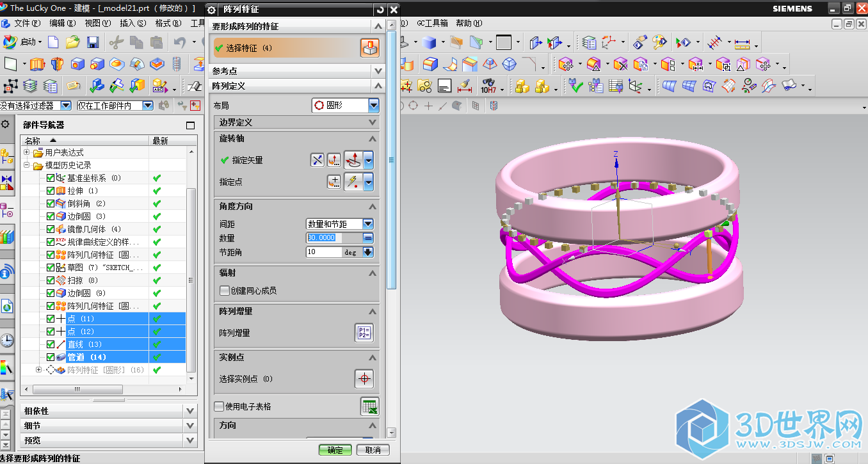Toggle checkbox for 倒斜角 (2) feature
The image size is (868, 464).
[51, 204]
